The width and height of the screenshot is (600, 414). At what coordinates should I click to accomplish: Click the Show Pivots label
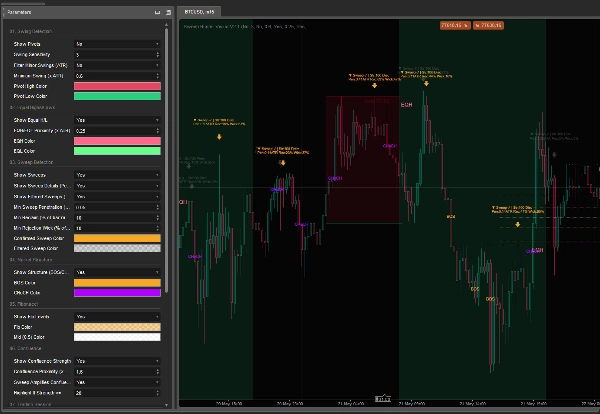coord(27,44)
